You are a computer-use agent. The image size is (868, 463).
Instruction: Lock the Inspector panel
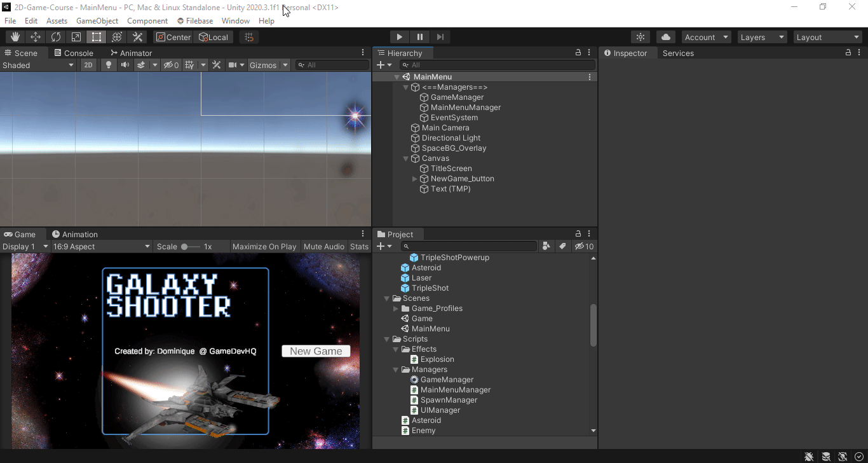pyautogui.click(x=848, y=53)
